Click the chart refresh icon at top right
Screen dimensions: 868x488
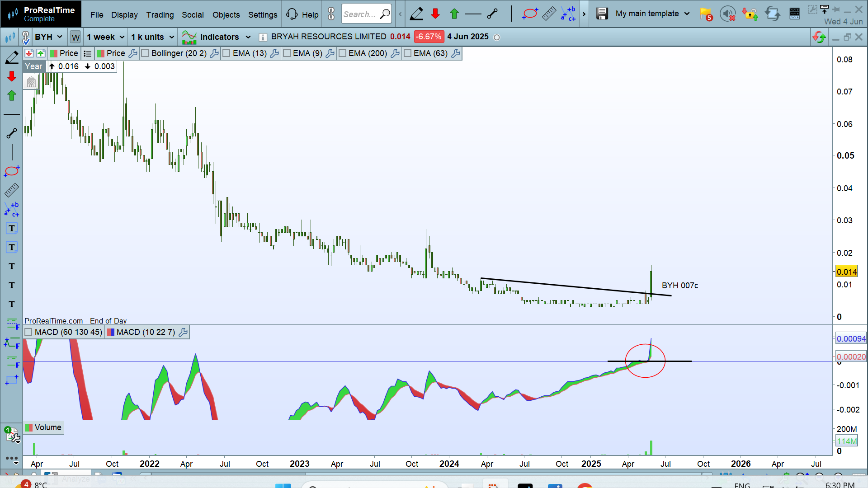click(x=819, y=37)
